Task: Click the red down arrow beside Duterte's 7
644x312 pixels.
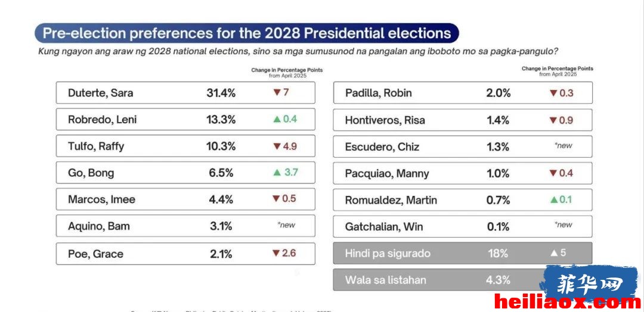Action: tap(276, 93)
